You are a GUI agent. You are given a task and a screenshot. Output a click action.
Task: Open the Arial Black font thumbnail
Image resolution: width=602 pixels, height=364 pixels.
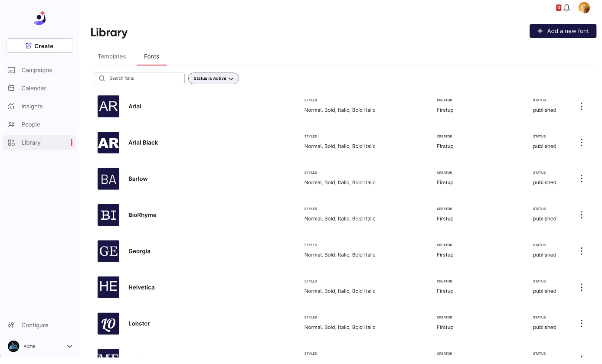click(108, 143)
